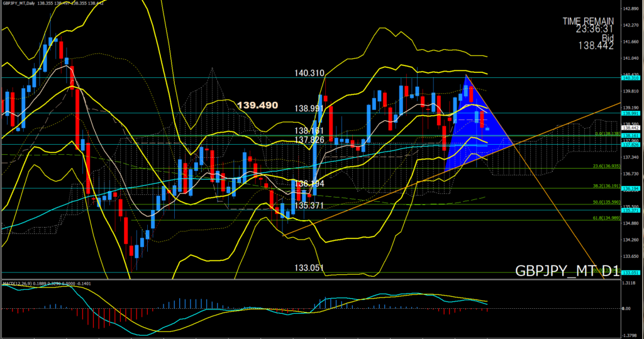Click the large 138.442 bid price under Bid
The image size is (644, 339).
click(596, 46)
